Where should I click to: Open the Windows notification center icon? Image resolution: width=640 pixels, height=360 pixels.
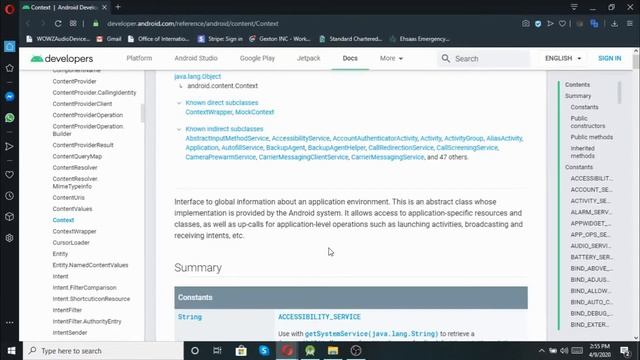(625, 351)
